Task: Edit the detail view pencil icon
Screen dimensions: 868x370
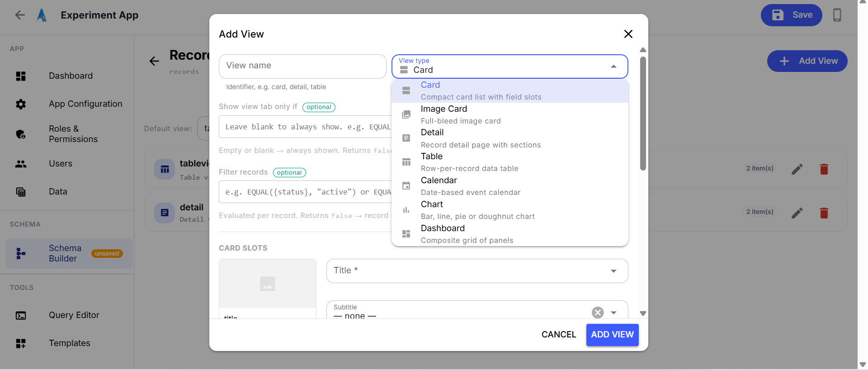Action: tap(797, 213)
